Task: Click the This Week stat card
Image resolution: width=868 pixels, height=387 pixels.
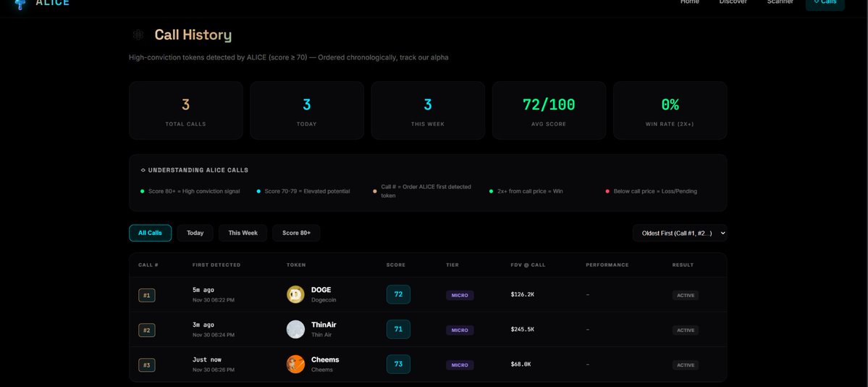Action: click(428, 110)
